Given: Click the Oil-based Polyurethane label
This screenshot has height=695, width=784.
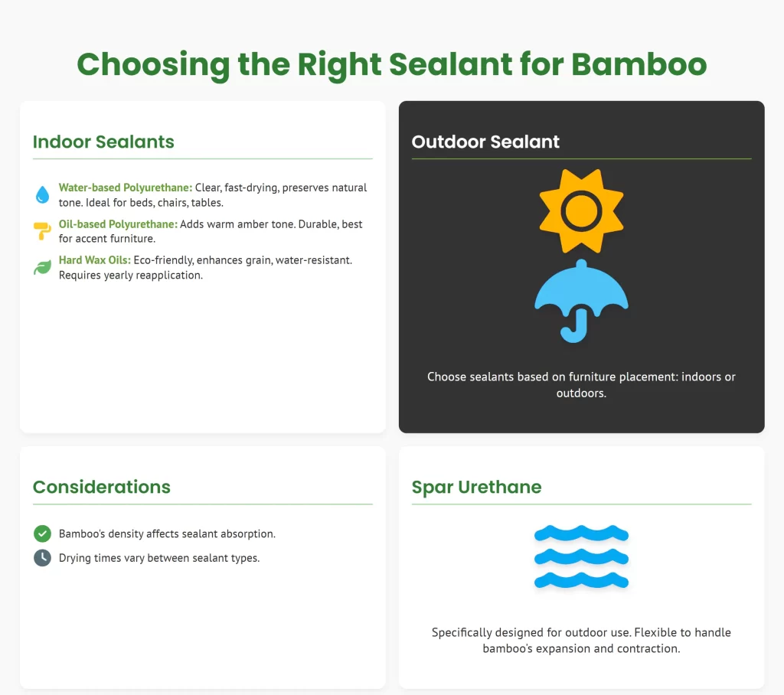Looking at the screenshot, I should click(x=118, y=224).
